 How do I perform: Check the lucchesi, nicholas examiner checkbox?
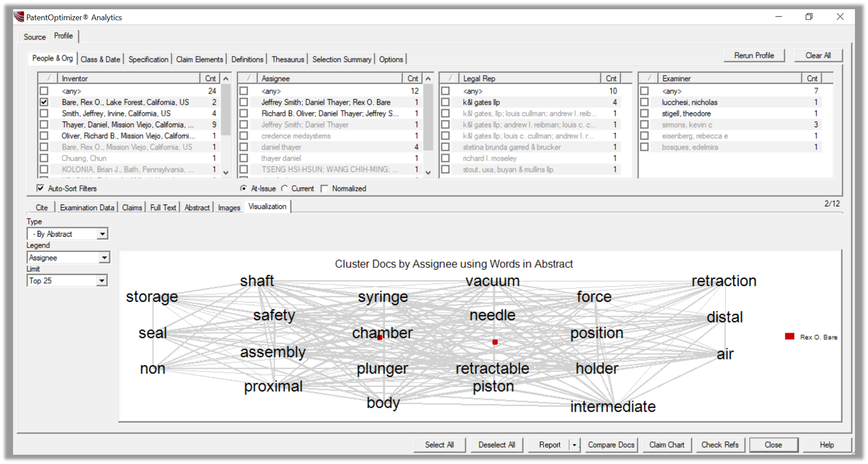[644, 102]
